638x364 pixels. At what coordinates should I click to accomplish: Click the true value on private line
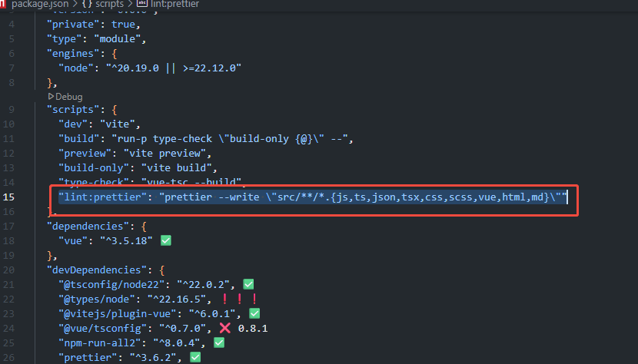[123, 25]
